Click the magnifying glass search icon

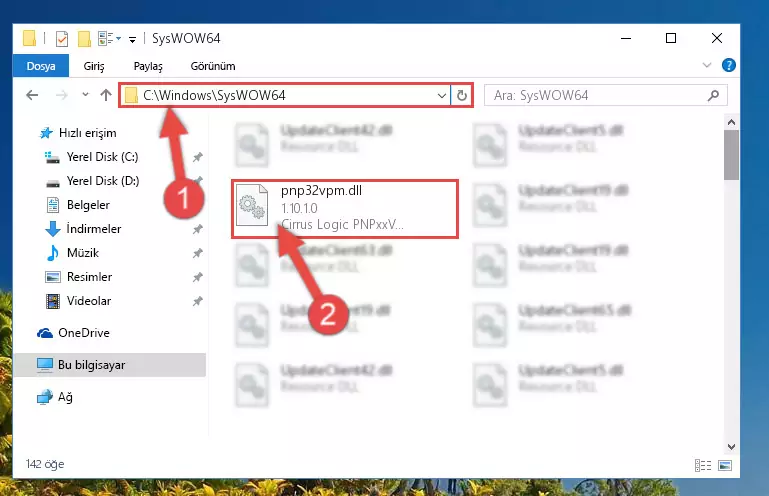coord(713,95)
